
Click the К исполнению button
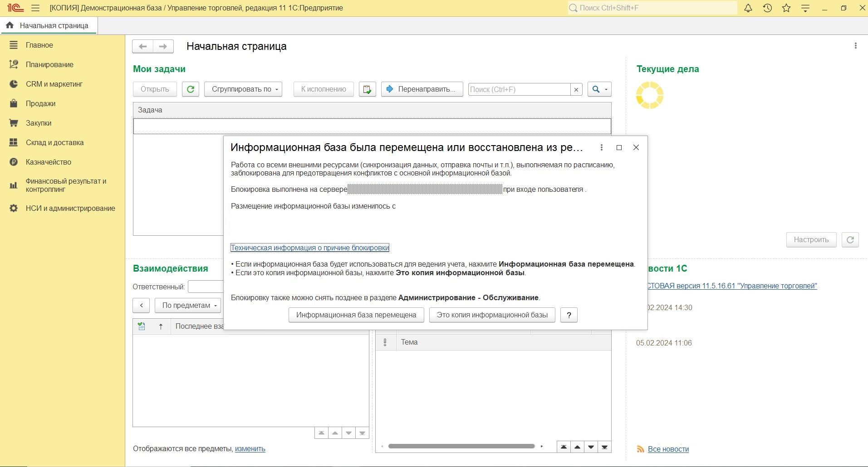pyautogui.click(x=324, y=89)
